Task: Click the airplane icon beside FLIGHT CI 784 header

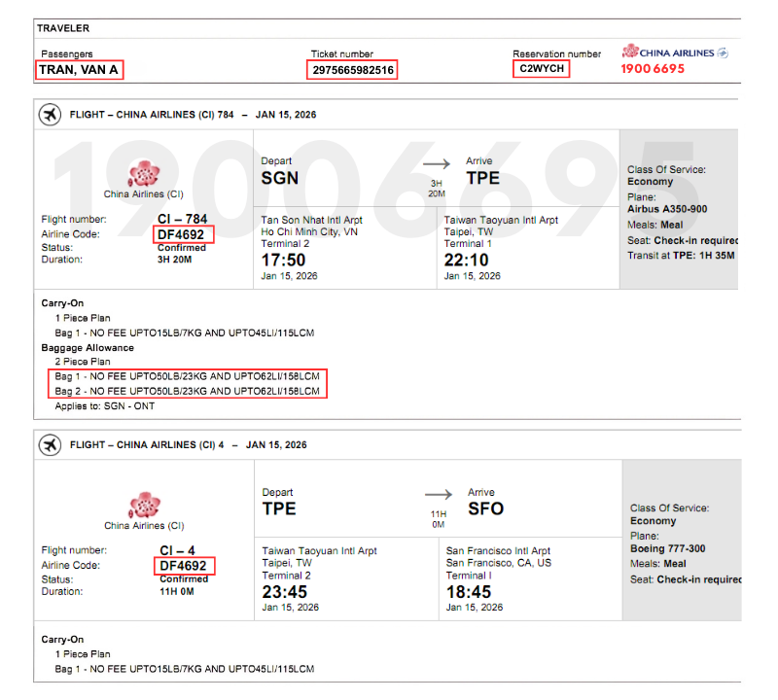Action: tap(50, 114)
